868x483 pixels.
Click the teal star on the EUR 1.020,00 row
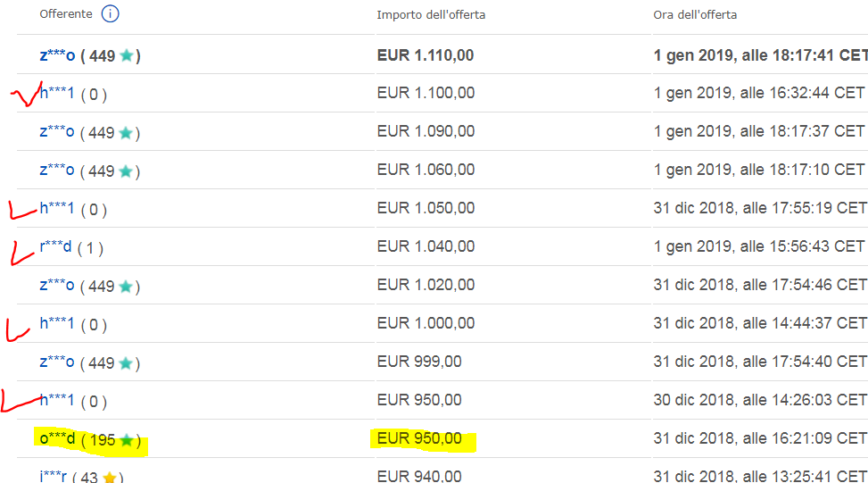(x=126, y=287)
